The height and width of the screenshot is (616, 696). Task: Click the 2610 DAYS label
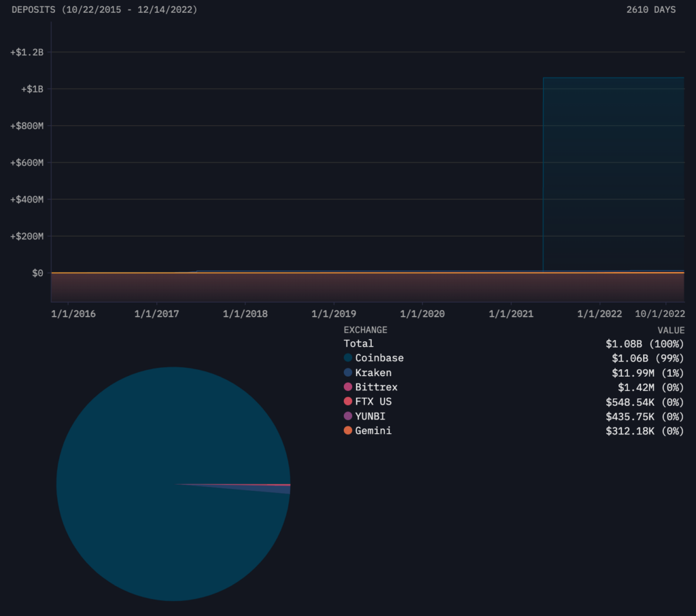tap(651, 10)
